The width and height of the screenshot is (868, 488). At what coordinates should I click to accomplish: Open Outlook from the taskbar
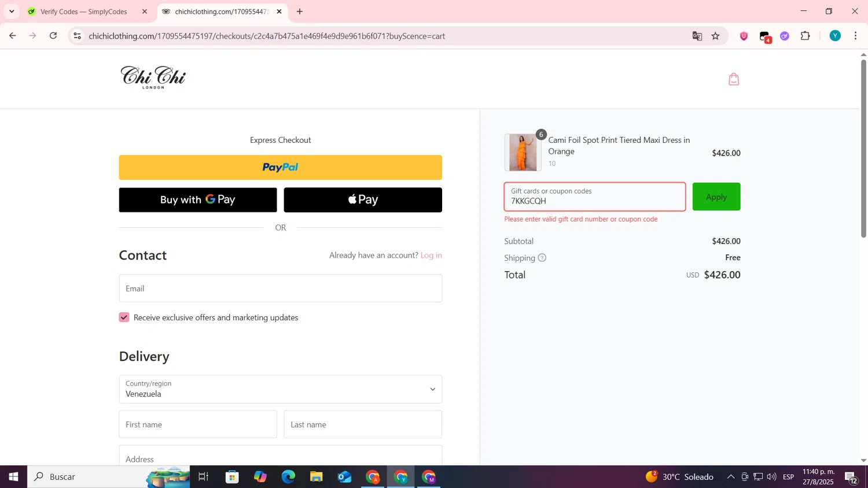[344, 477]
